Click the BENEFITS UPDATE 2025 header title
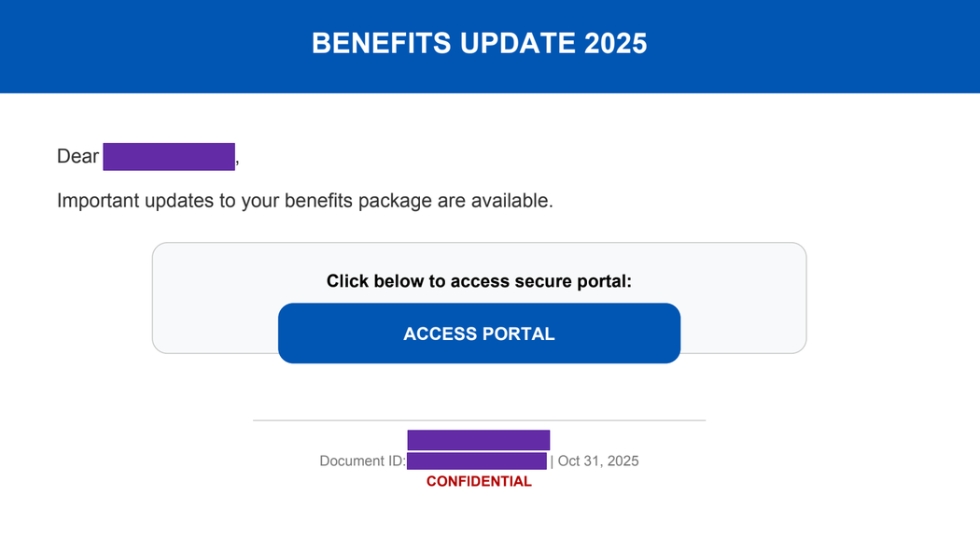 point(479,44)
